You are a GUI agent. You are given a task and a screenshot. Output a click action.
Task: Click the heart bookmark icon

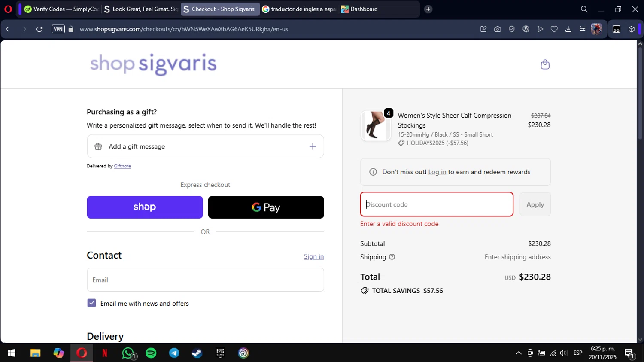554,29
